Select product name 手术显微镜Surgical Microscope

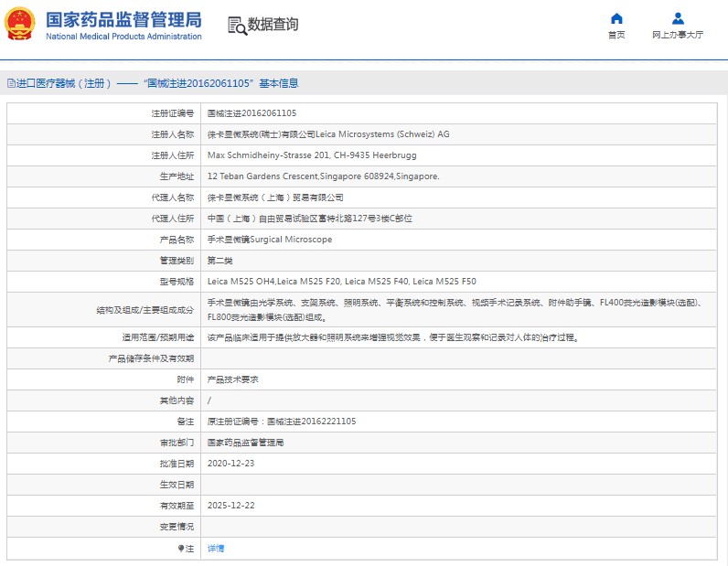click(270, 240)
